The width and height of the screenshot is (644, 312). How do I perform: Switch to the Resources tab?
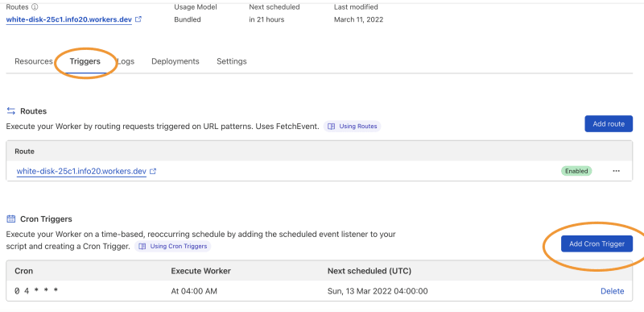pyautogui.click(x=34, y=61)
